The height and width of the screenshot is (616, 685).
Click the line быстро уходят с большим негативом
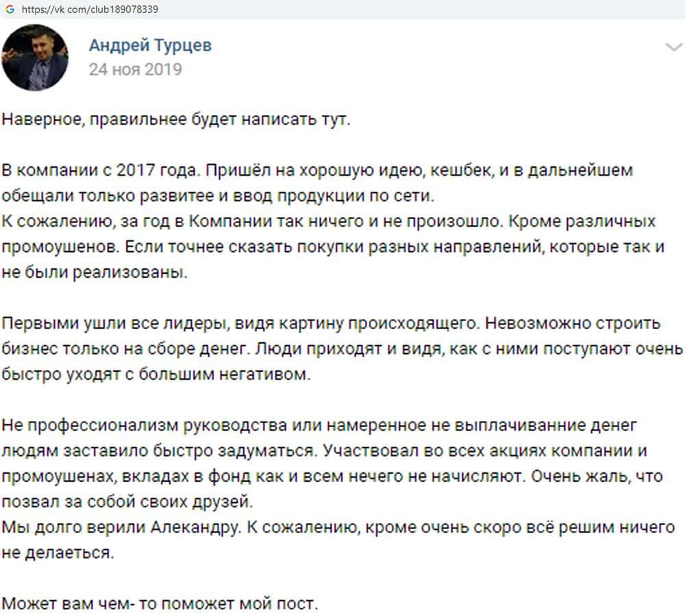[x=156, y=375]
